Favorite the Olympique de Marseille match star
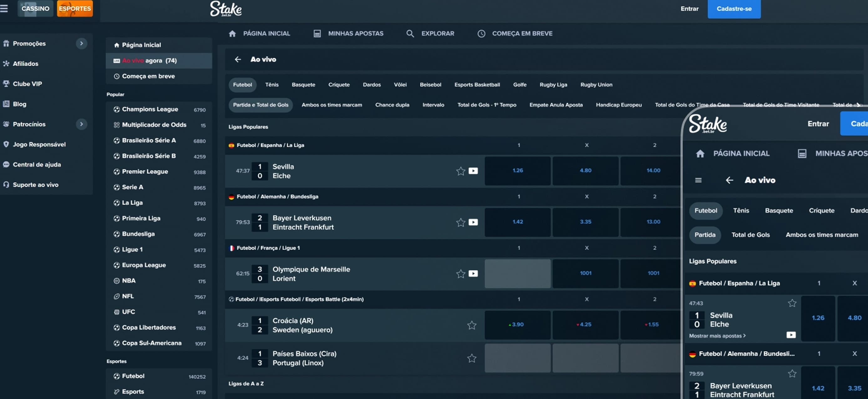The image size is (868, 399). click(461, 274)
